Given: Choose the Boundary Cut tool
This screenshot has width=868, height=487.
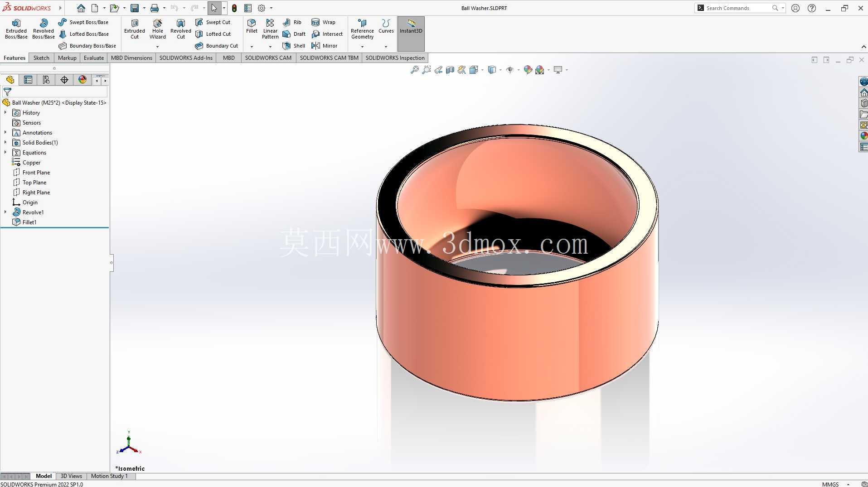Looking at the screenshot, I should 217,46.
